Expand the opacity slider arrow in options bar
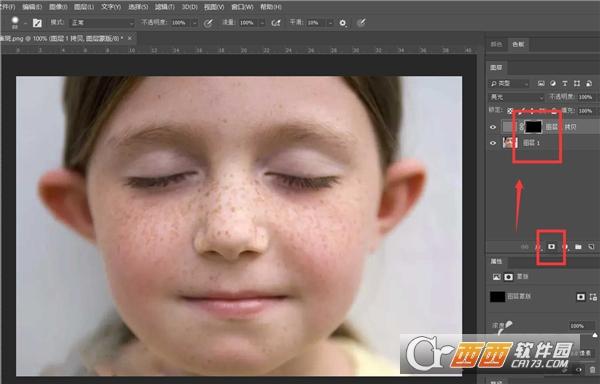This screenshot has height=384, width=600. (194, 23)
